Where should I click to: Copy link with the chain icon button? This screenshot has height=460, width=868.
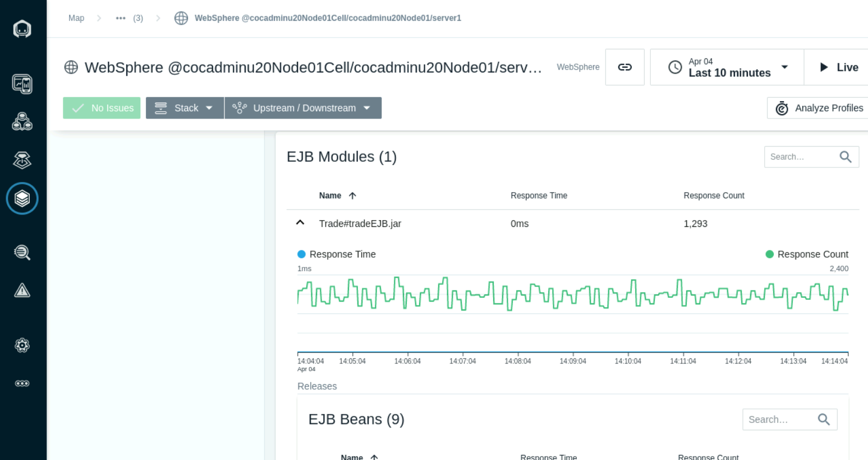point(624,67)
